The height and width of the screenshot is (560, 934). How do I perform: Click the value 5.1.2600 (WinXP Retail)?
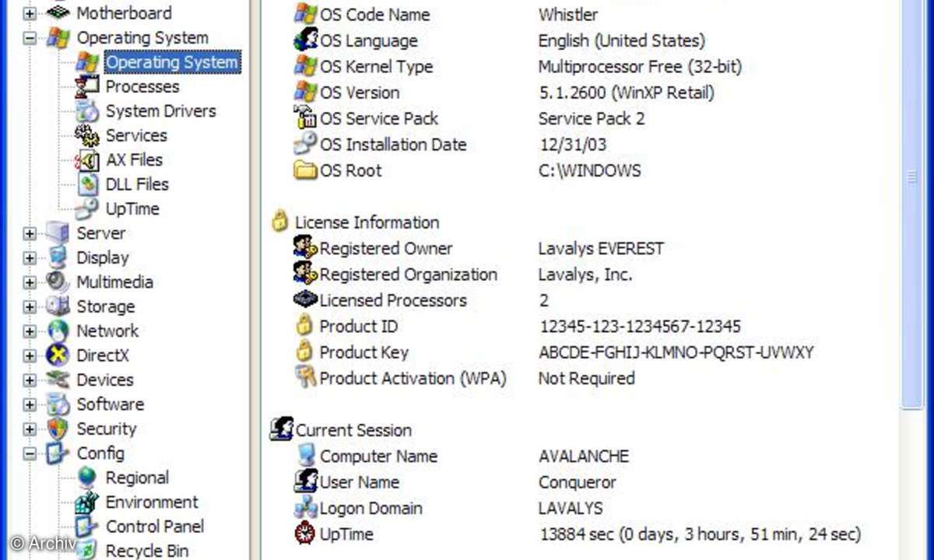coord(626,93)
